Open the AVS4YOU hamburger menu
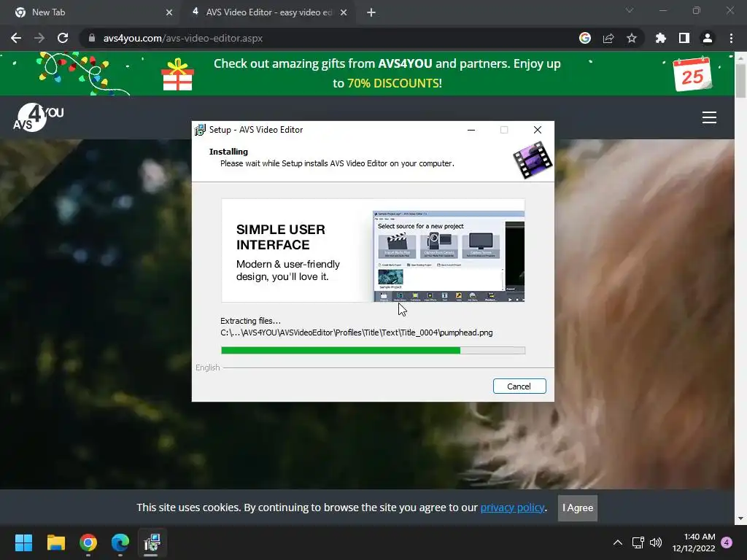 [709, 117]
